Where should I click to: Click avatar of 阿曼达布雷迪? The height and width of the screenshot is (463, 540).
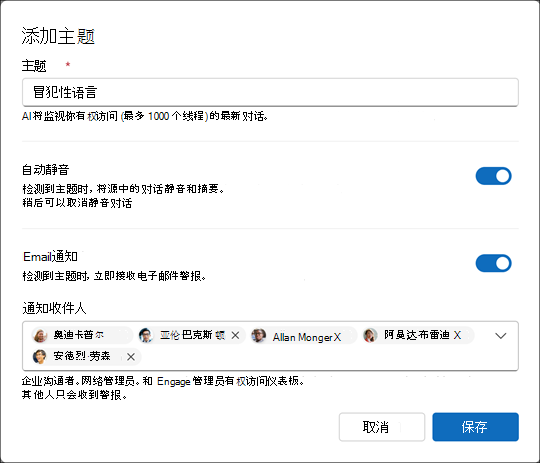[371, 335]
